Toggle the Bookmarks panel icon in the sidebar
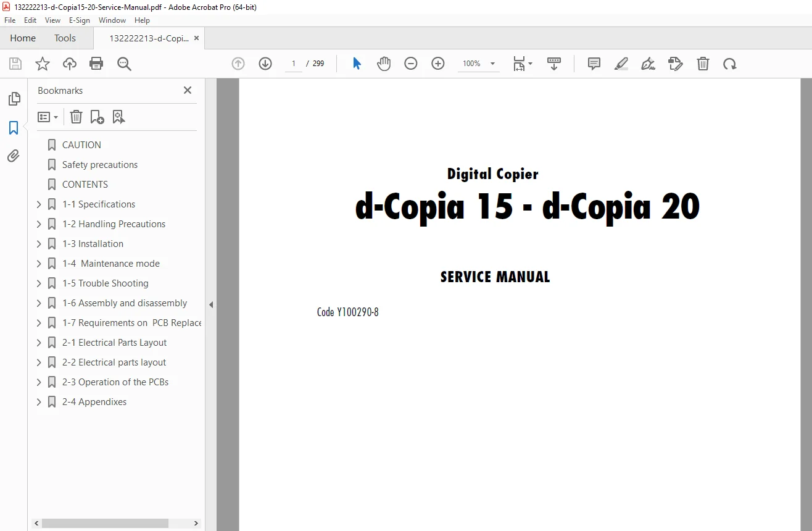Image resolution: width=812 pixels, height=531 pixels. pyautogui.click(x=14, y=128)
